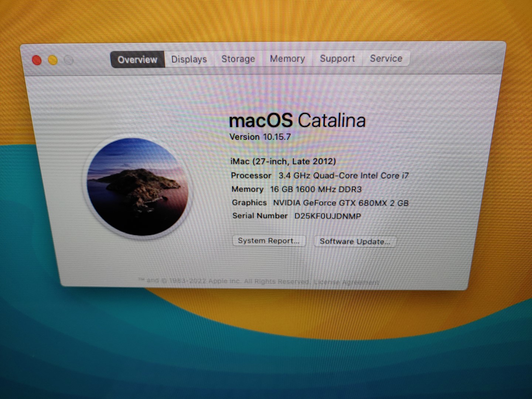Click Version 10.15.7 text

point(260,137)
